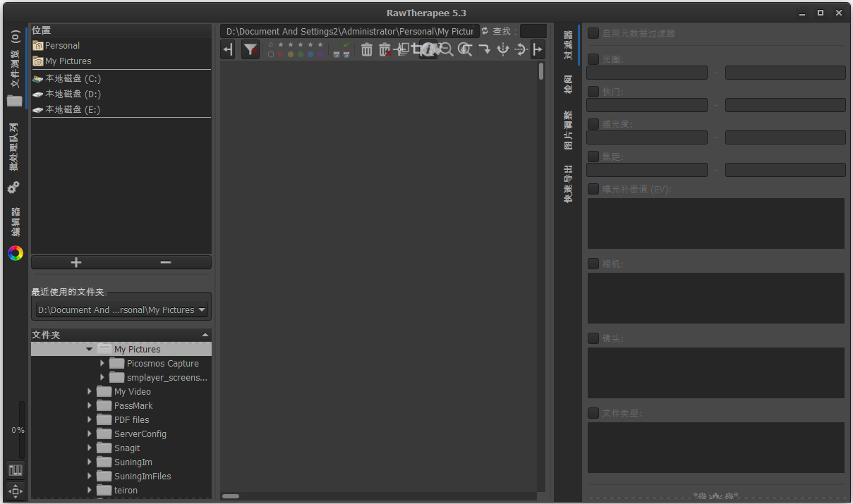Viewport: 853px width, 504px height.
Task: Expand the Picosmos Capture folder
Action: click(102, 364)
